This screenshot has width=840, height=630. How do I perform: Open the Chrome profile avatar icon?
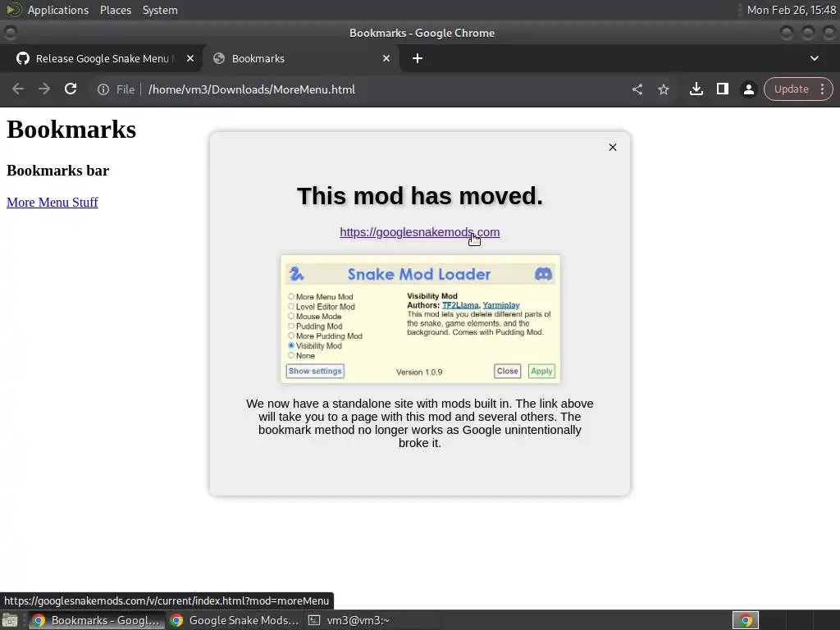(748, 89)
